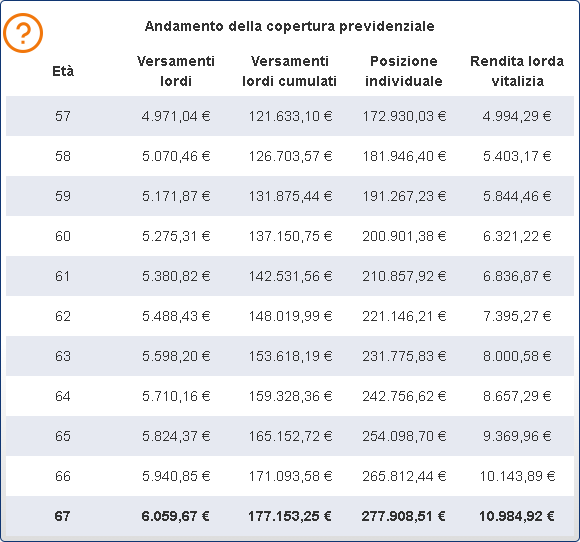This screenshot has height=542, width=580.
Task: Open the orange question mark help icon
Action: pos(23,33)
